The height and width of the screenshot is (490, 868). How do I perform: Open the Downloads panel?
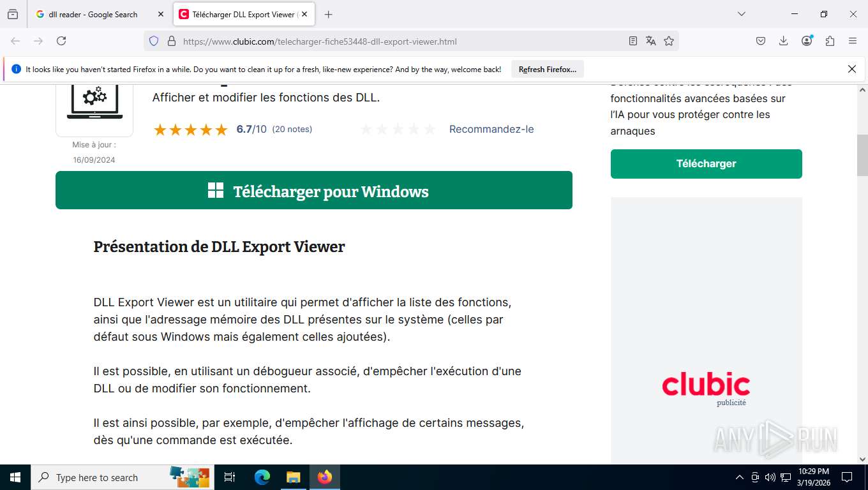coord(784,41)
